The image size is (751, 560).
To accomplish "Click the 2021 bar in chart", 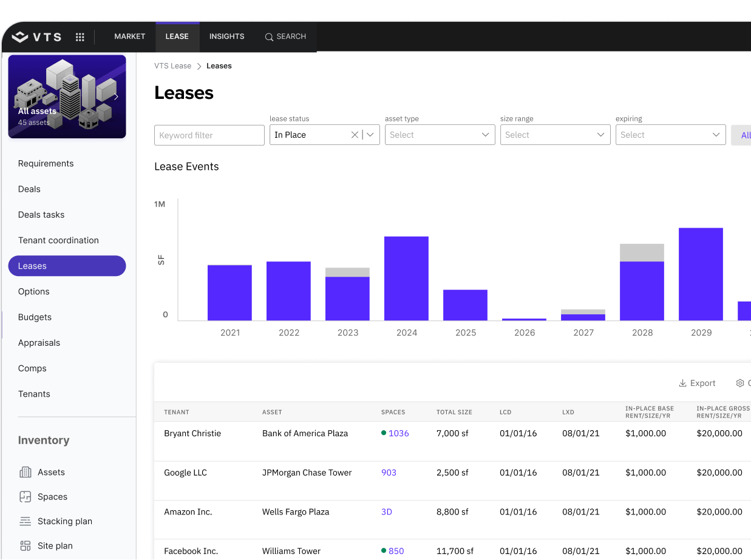I will [x=229, y=292].
